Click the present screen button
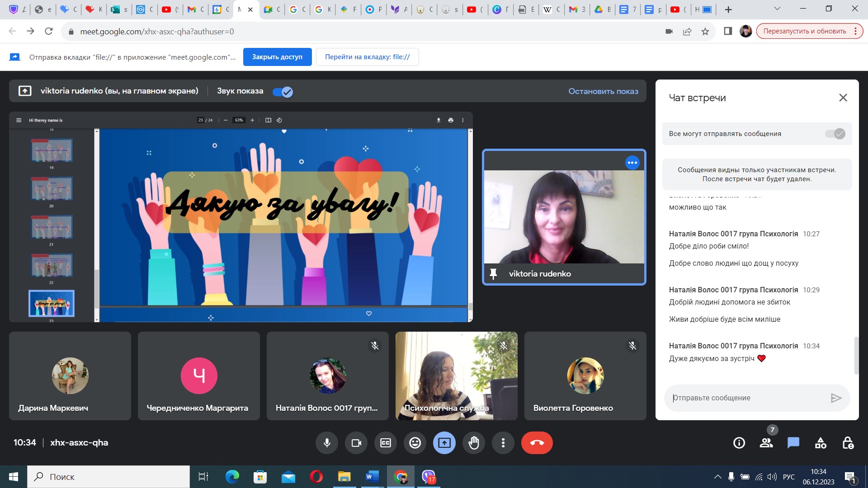868x488 pixels. point(444,443)
